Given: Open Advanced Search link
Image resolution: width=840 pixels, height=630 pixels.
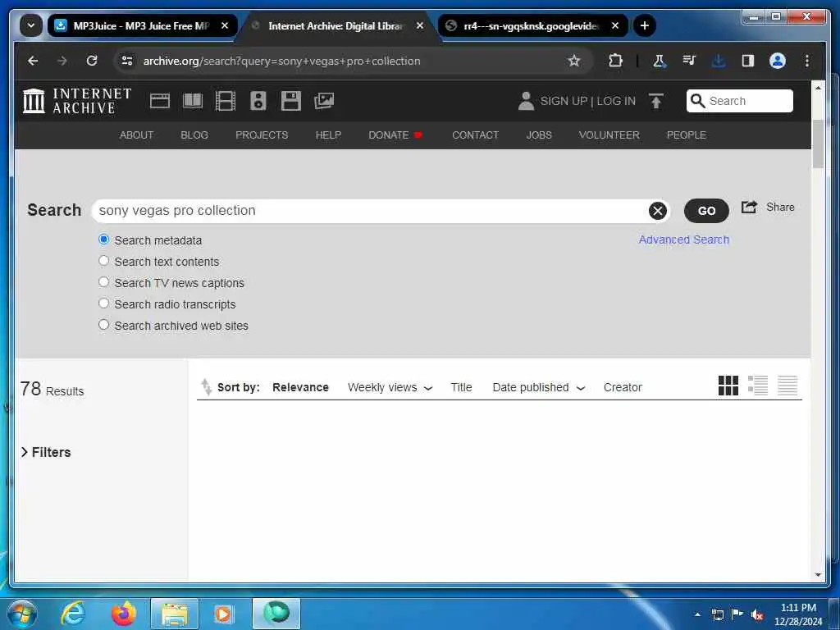Looking at the screenshot, I should [683, 240].
